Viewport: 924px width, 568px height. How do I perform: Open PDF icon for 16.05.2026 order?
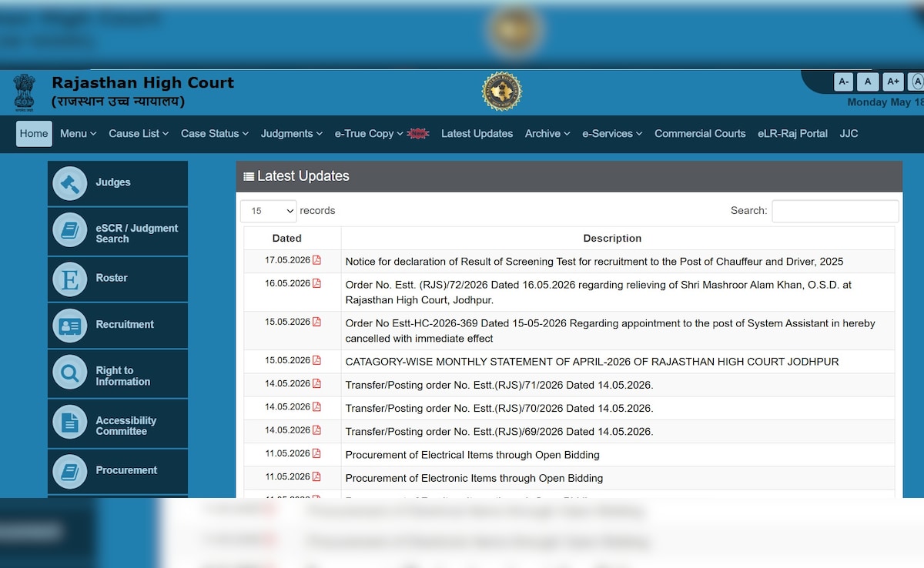[x=316, y=283]
